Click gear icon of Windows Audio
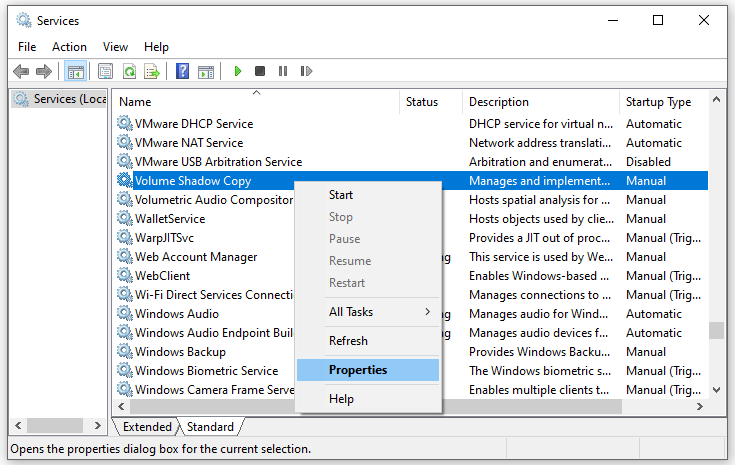The width and height of the screenshot is (735, 465). pos(125,313)
